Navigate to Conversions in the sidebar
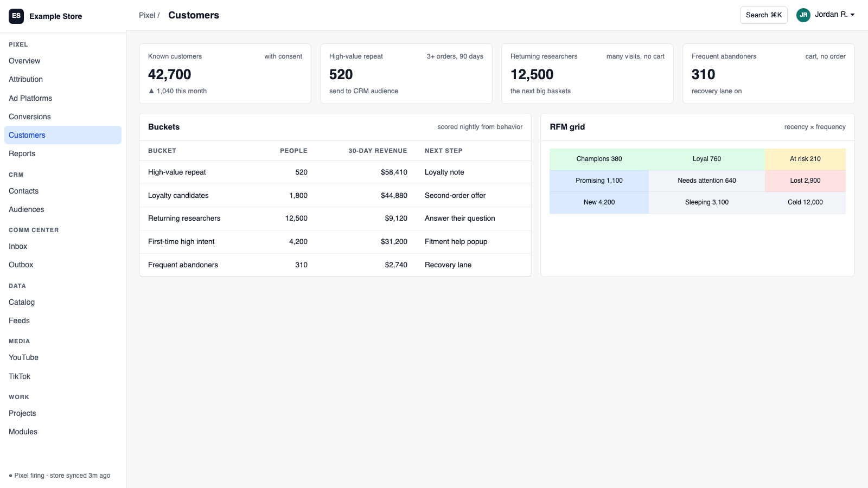Screen dimensions: 868x488 point(63,117)
